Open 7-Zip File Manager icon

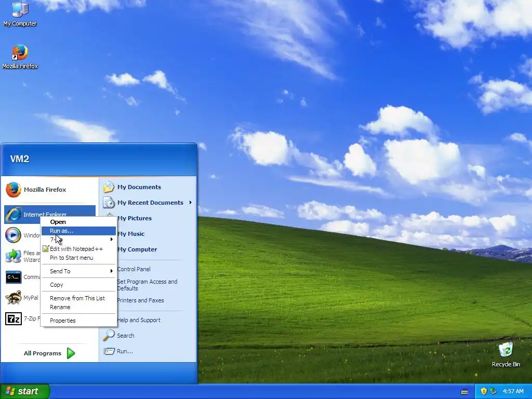pyautogui.click(x=14, y=318)
